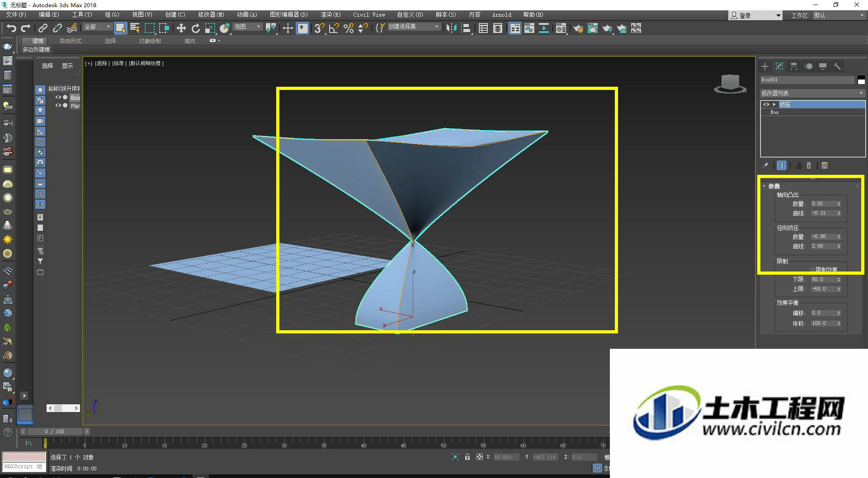Switch to the Motion panel tab
The height and width of the screenshot is (478, 868).
pos(808,66)
